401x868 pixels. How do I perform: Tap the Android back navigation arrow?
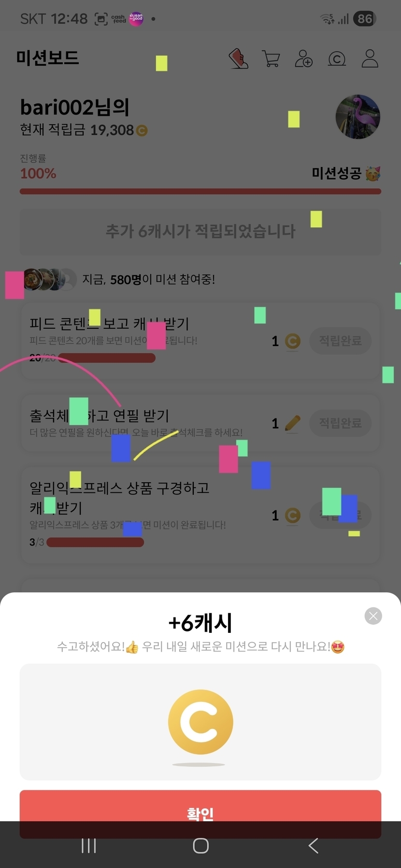click(313, 845)
